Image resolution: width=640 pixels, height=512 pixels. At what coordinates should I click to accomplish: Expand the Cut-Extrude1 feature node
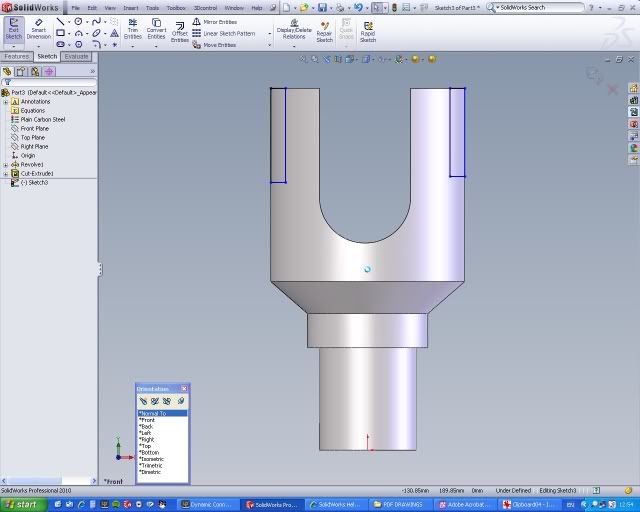click(5, 173)
